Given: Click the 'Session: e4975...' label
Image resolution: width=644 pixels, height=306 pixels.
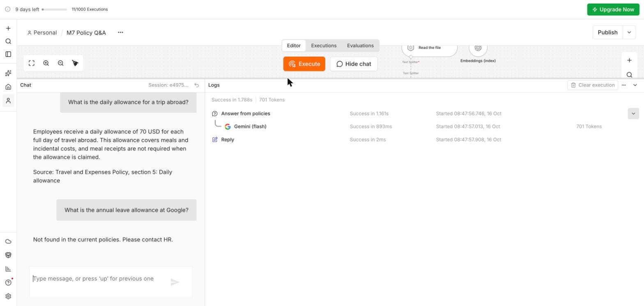Looking at the screenshot, I should [168, 85].
